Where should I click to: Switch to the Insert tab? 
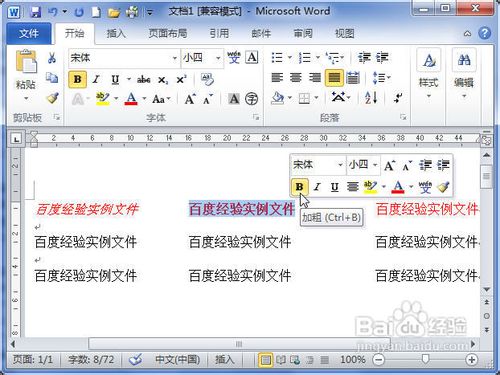[x=116, y=33]
